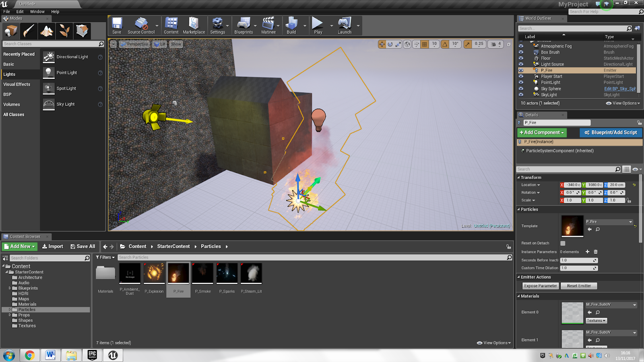Open the Add New dropdown
This screenshot has width=644, height=362.
[19, 247]
